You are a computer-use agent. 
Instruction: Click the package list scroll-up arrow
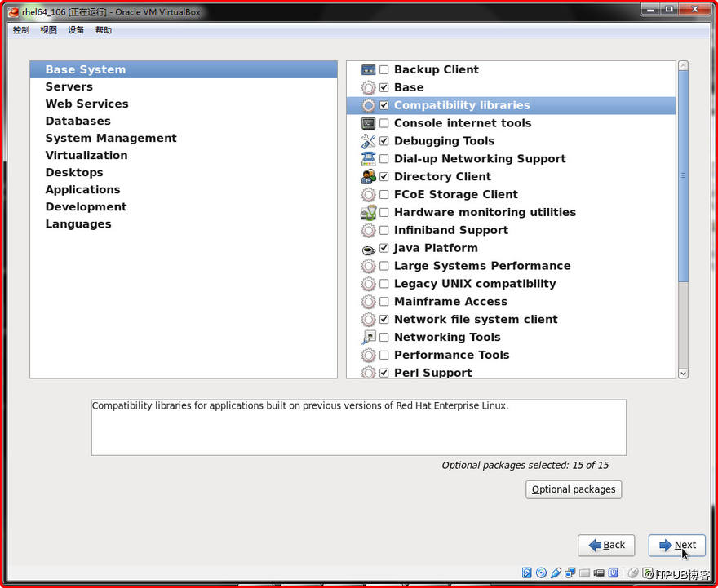tap(683, 66)
